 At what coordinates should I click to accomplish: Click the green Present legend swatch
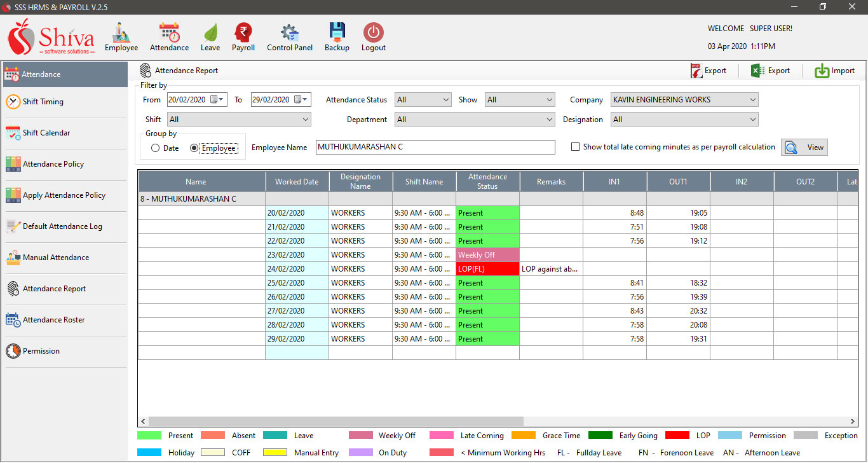149,436
